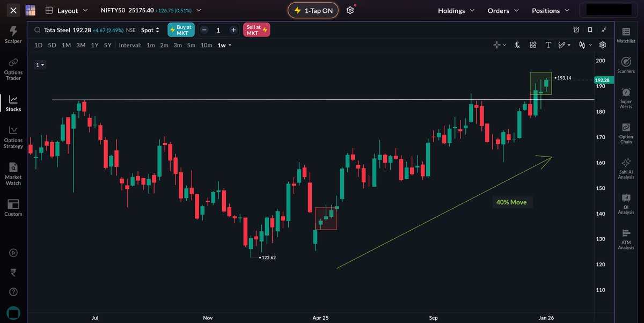
Task: Set interval to 3m
Action: pyautogui.click(x=178, y=45)
